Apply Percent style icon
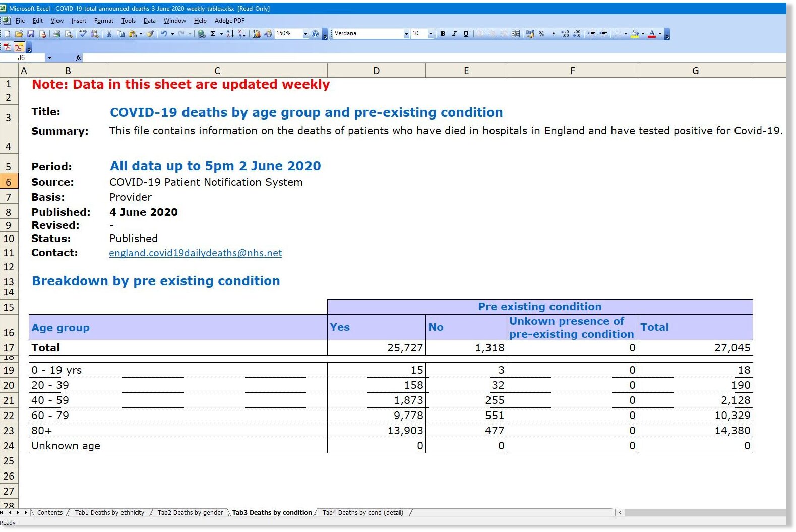 541,34
